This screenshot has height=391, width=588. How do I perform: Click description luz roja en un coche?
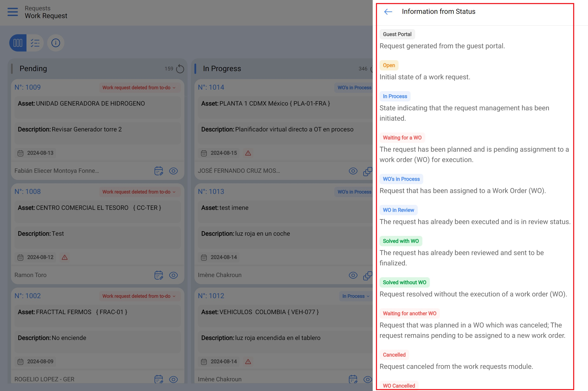(263, 234)
